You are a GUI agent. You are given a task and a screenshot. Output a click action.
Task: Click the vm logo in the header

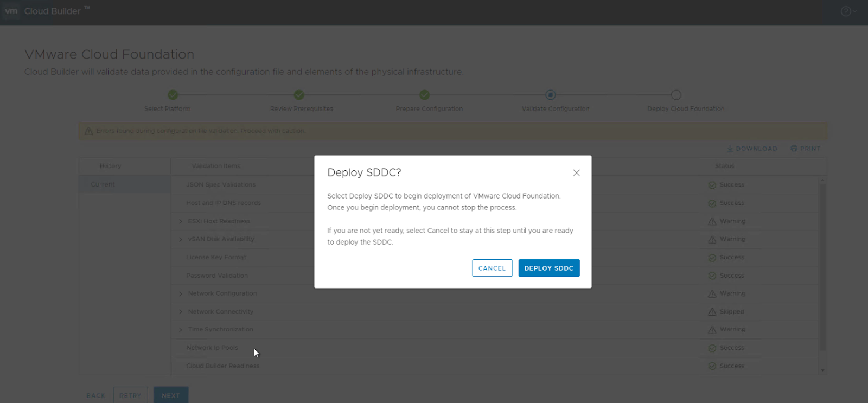click(x=11, y=11)
